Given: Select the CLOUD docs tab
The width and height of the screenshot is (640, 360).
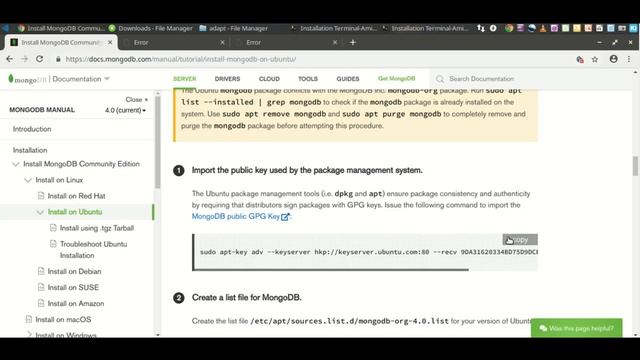Looking at the screenshot, I should [269, 79].
